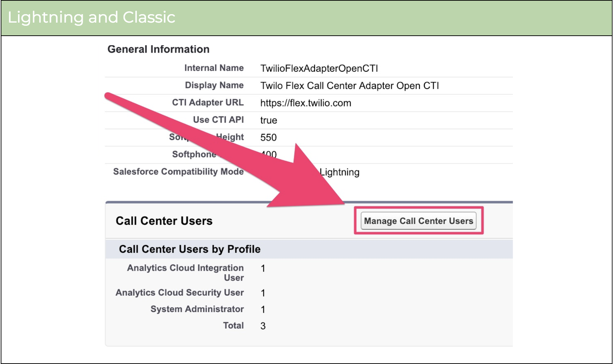This screenshot has width=614, height=364.
Task: Click the Analytics Cloud Integration User row
Action: [x=185, y=272]
